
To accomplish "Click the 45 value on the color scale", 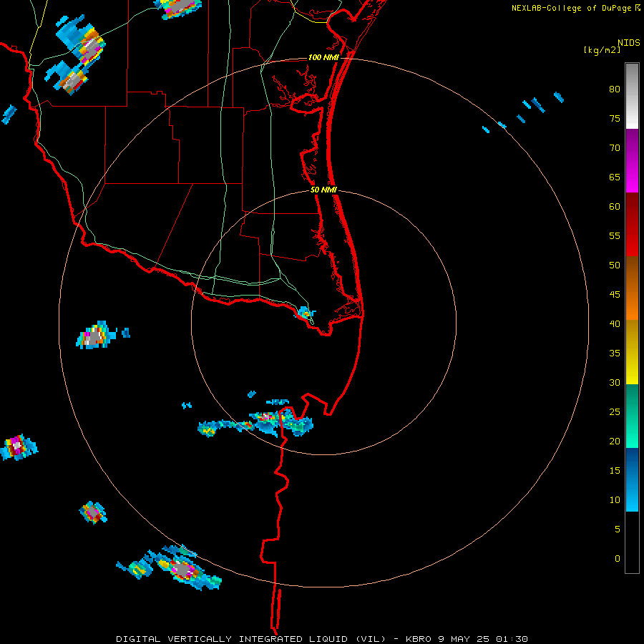I will [615, 295].
